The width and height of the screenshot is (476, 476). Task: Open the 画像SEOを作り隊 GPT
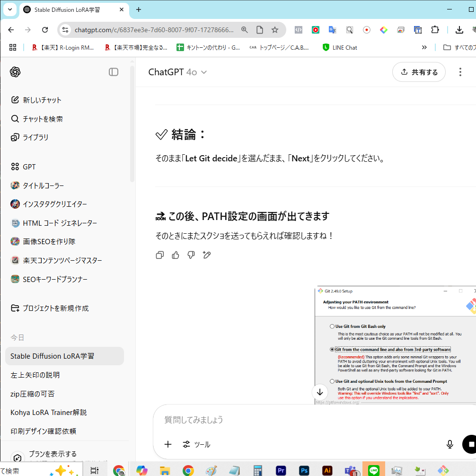click(x=43, y=241)
